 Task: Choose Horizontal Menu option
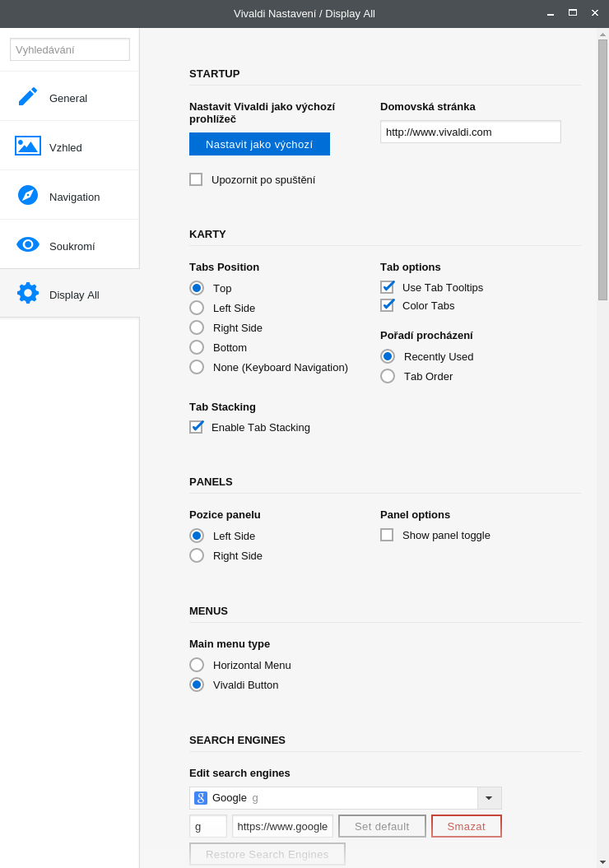coord(197,665)
